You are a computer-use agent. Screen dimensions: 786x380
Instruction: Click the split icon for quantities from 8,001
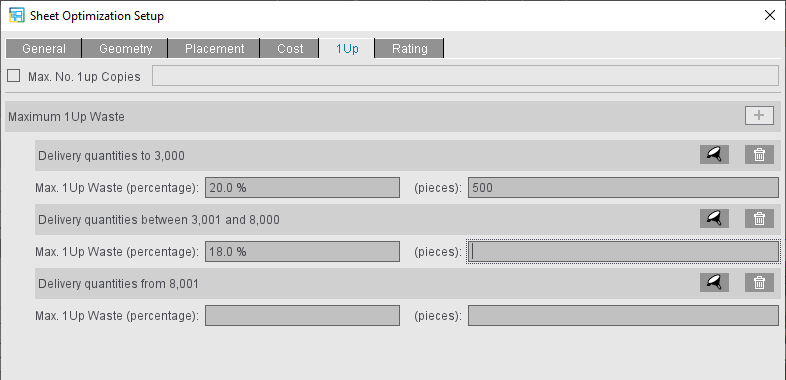pyautogui.click(x=714, y=283)
